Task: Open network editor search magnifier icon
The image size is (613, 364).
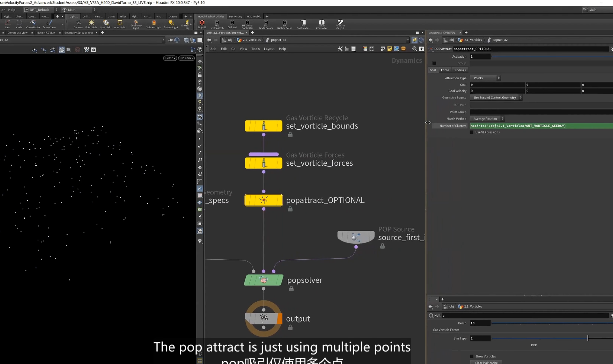Action: tap(414, 49)
